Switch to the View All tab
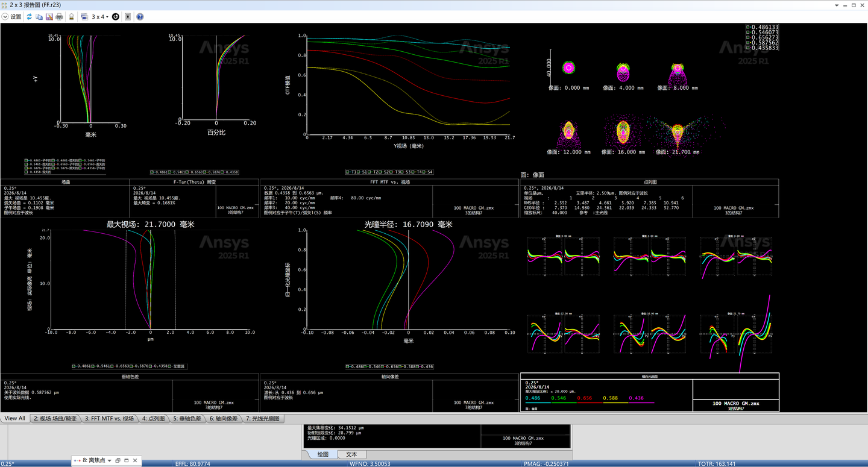 point(15,418)
